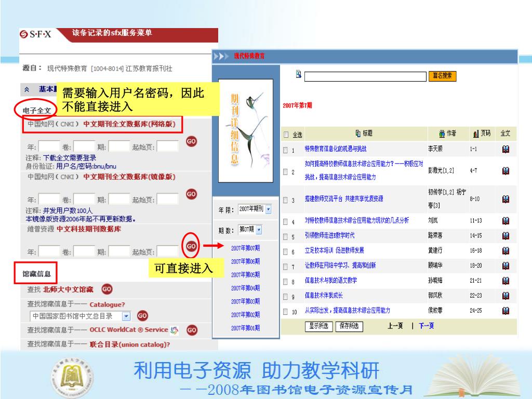
Task: Click 篇名搜索 search button
Action: coord(443,76)
